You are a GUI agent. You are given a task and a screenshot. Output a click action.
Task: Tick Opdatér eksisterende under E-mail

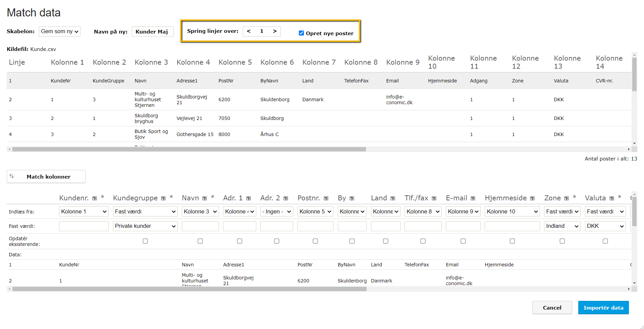click(463, 241)
